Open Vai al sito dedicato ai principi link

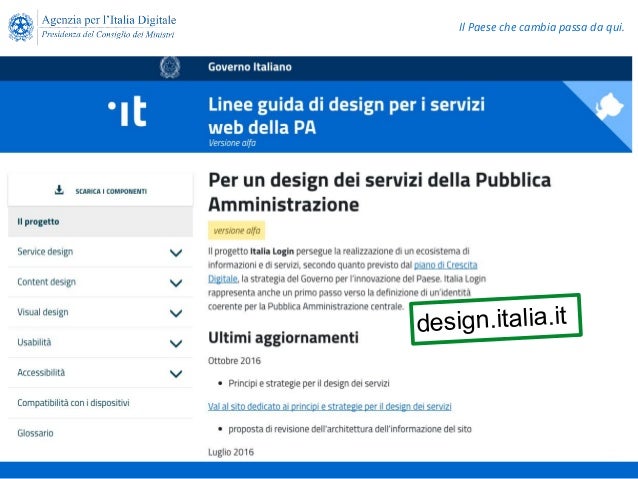pyautogui.click(x=330, y=406)
